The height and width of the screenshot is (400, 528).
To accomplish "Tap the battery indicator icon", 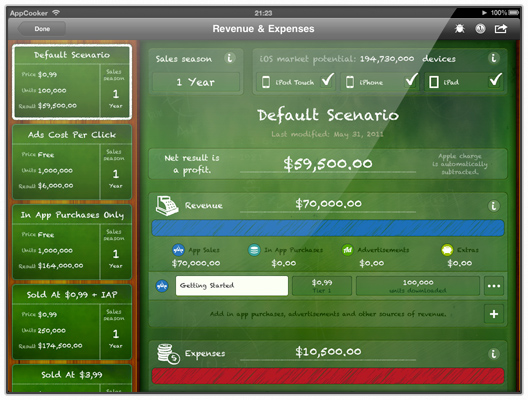I will (x=514, y=13).
